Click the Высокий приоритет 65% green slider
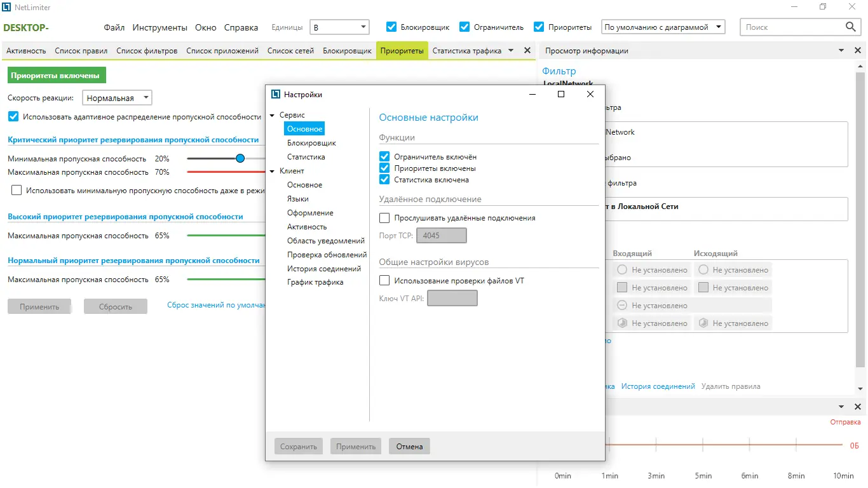 point(226,236)
